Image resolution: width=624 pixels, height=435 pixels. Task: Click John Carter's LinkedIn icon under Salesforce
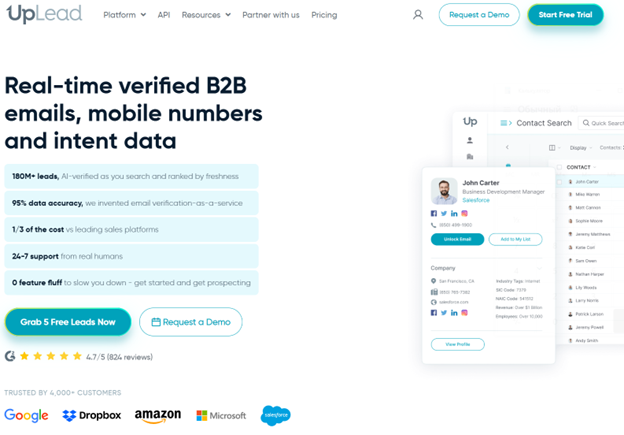(454, 213)
